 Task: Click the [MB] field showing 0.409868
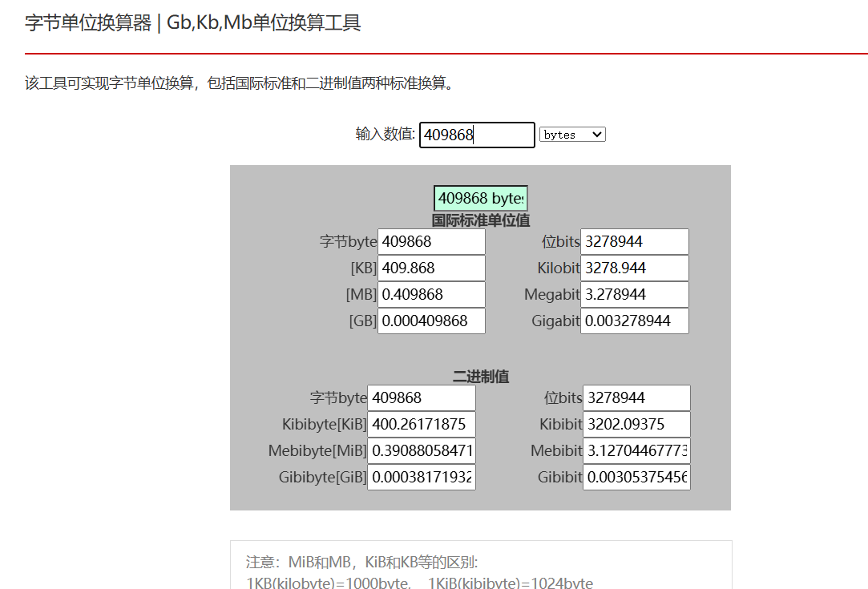pos(431,295)
